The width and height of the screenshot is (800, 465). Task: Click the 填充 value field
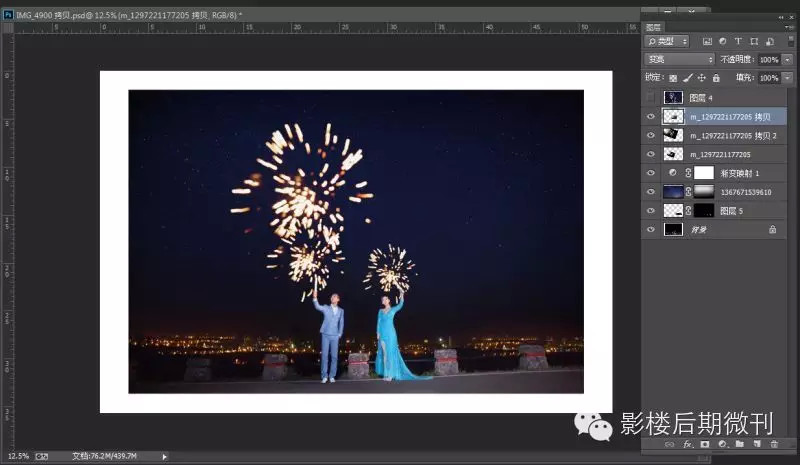769,78
